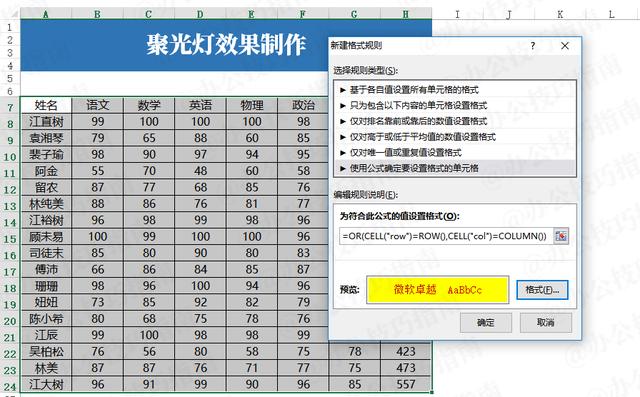Viewport: 640px width, 397px height.
Task: Cancel with the 取消 button
Action: [x=546, y=323]
